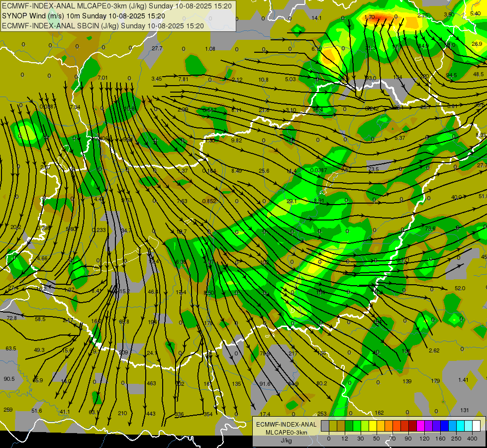Screen dimensions: 487x448
Task: Click the value 29.1 in the green area
Action: [x=292, y=202]
